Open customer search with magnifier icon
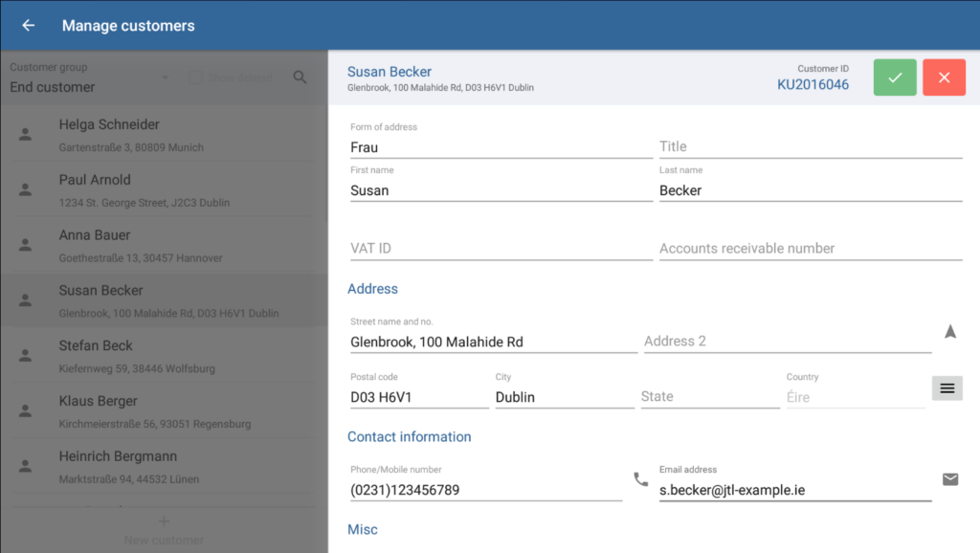The width and height of the screenshot is (980, 553). click(x=300, y=77)
